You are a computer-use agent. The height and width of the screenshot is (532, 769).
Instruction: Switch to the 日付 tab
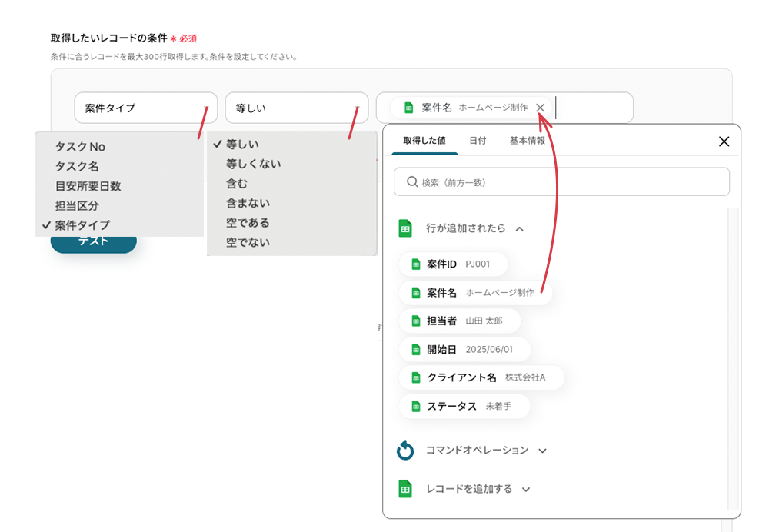coord(478,141)
